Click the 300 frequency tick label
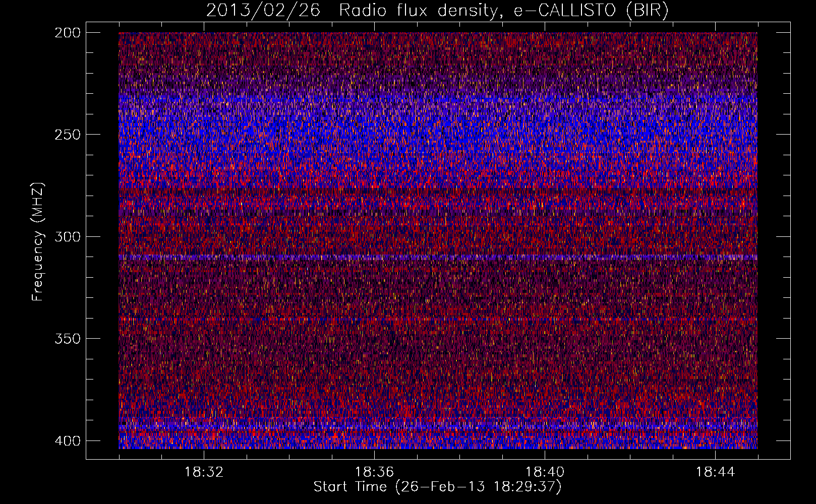This screenshot has width=816, height=504. point(67,236)
